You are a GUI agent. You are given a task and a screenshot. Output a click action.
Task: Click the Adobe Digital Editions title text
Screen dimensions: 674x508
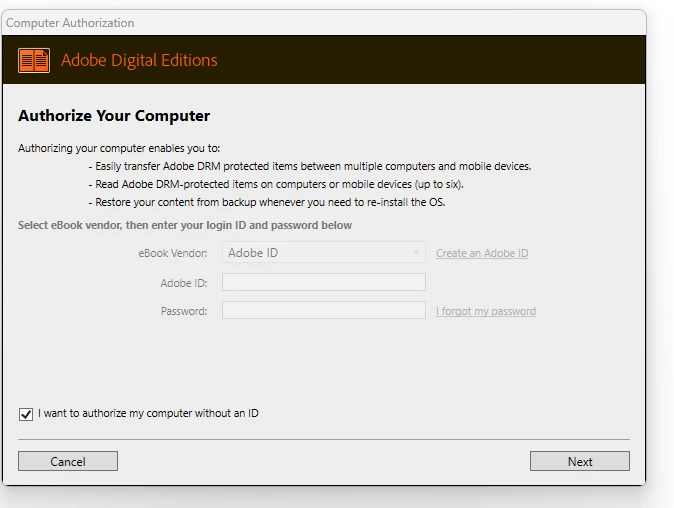[139, 60]
